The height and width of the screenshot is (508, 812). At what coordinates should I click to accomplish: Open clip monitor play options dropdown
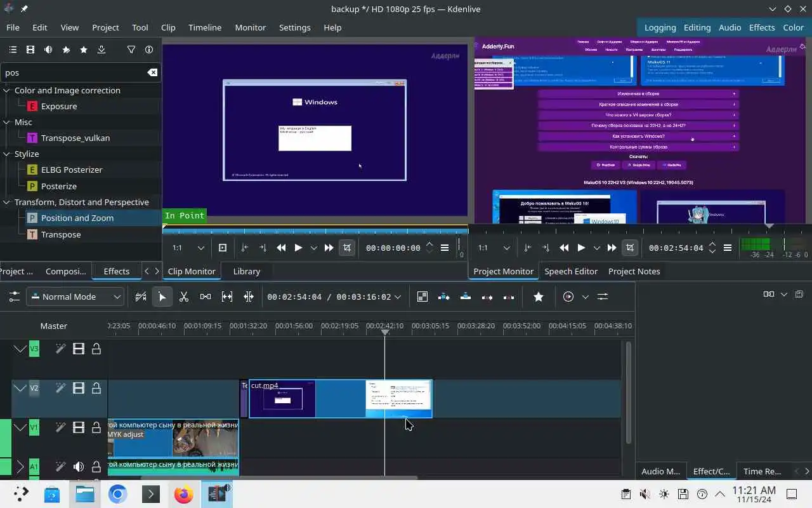313,248
